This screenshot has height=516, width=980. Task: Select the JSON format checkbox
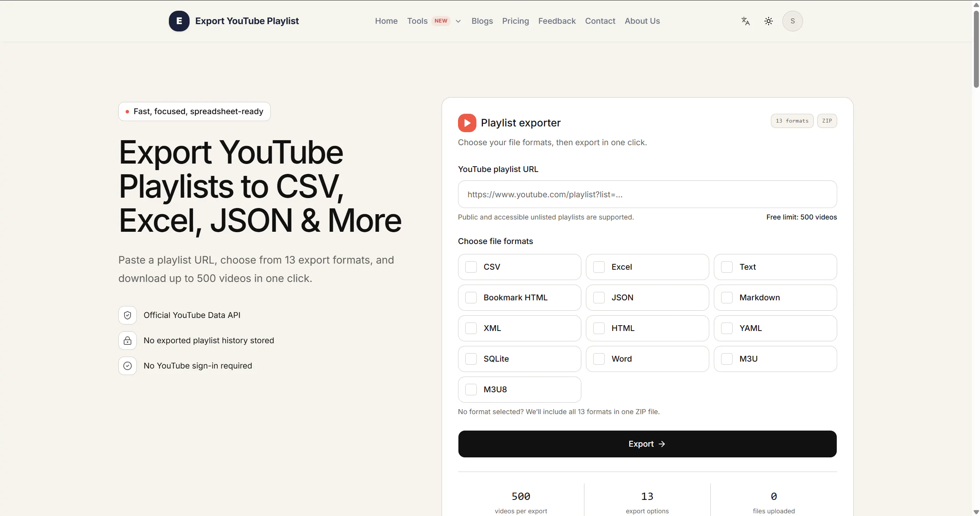599,298
